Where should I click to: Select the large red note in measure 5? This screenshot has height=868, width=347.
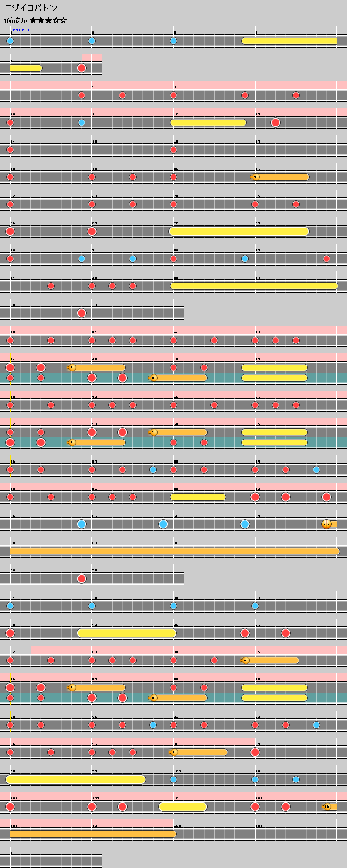point(82,68)
